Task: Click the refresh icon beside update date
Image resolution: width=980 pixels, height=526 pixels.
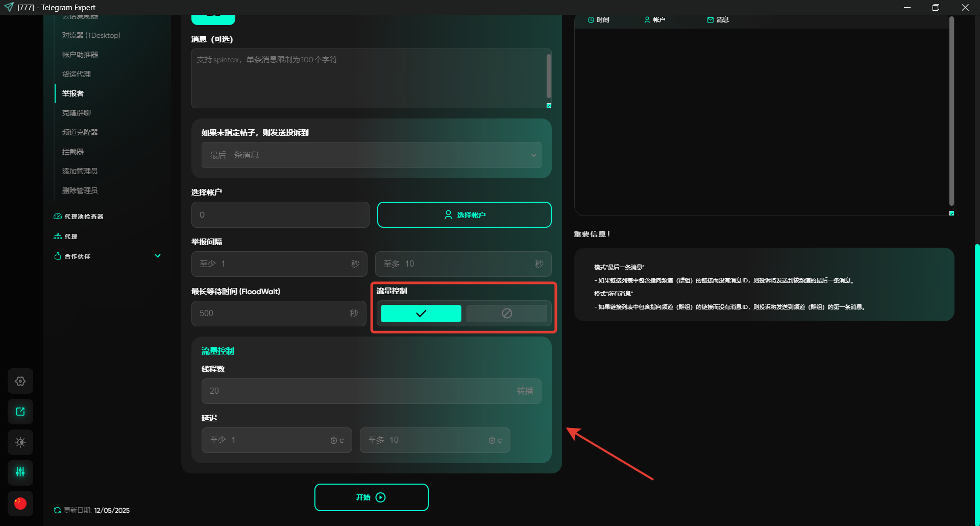Action: (57, 510)
